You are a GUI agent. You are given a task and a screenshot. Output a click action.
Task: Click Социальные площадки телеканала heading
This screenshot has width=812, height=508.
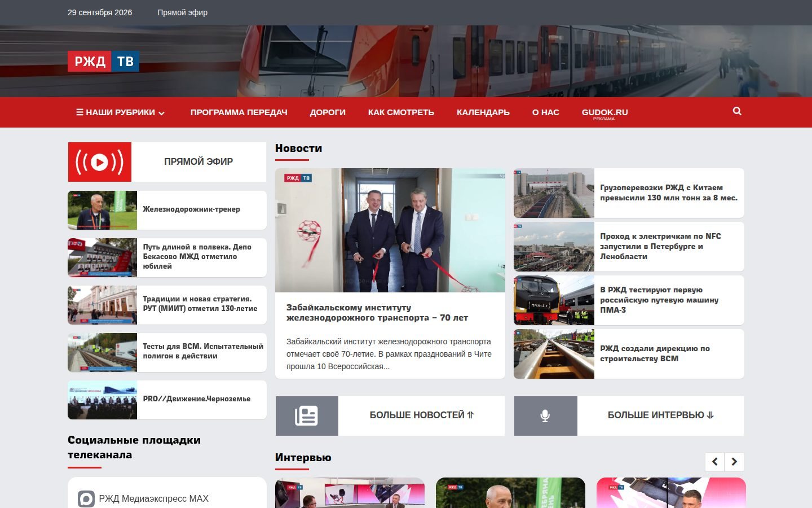point(134,448)
